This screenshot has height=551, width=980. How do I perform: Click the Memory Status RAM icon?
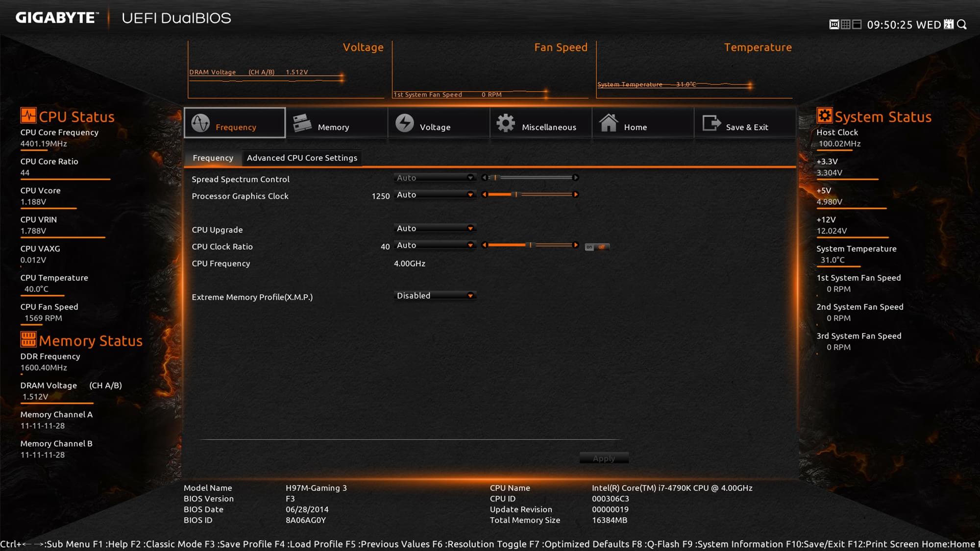[x=28, y=339]
